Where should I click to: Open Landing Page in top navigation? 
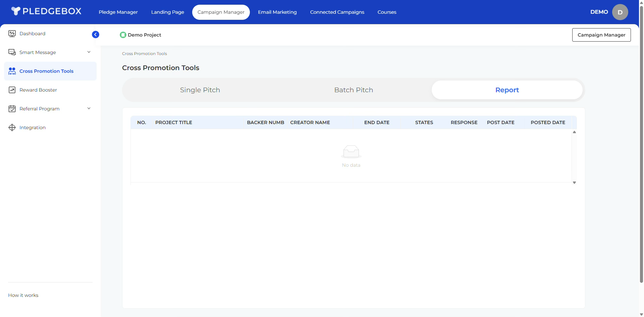tap(168, 12)
